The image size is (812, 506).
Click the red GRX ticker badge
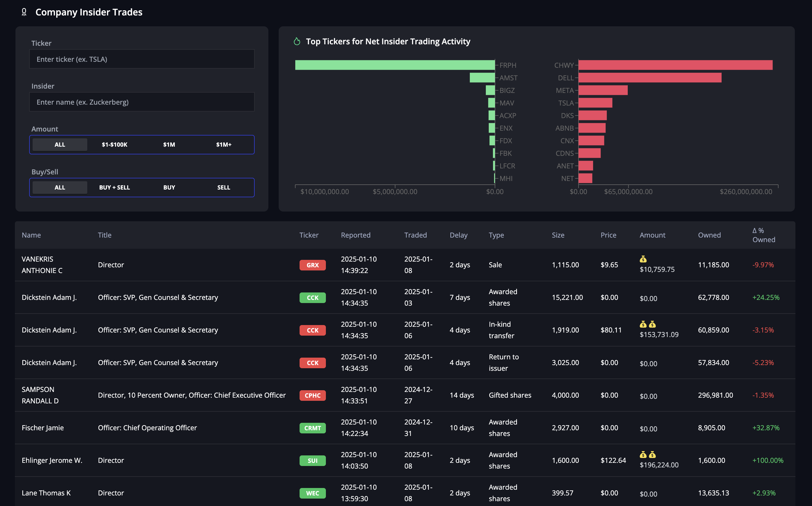tap(312, 265)
